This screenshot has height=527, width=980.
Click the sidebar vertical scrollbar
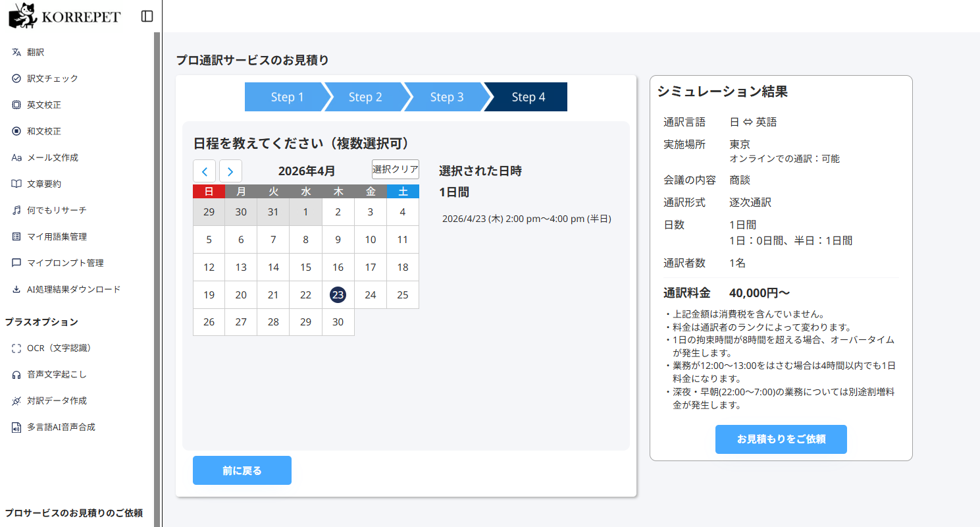(157, 279)
